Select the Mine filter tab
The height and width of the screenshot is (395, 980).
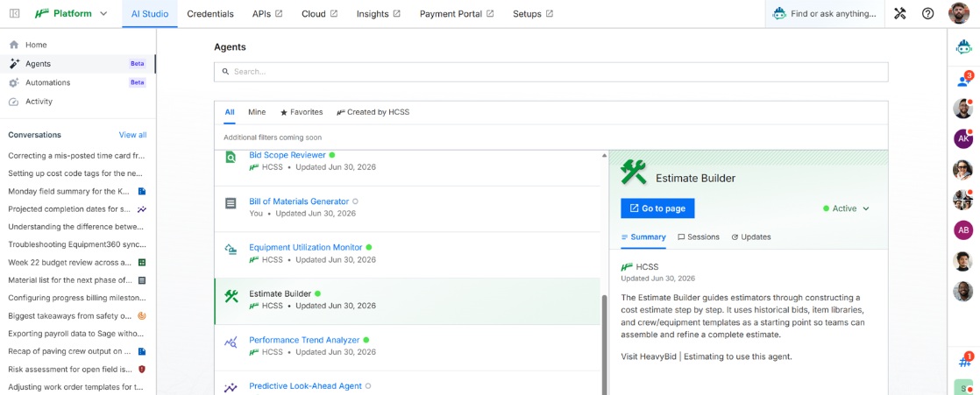(257, 112)
